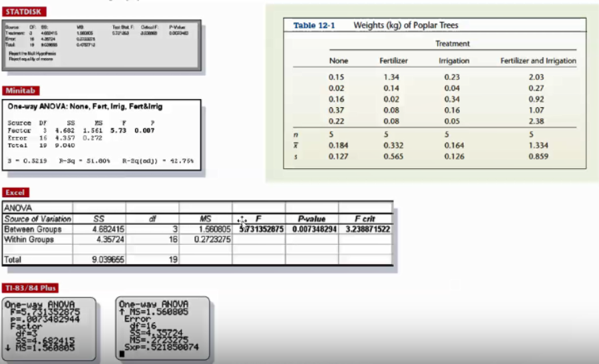
Task: Click the standard deviation value 0.859
Action: pyautogui.click(x=538, y=156)
